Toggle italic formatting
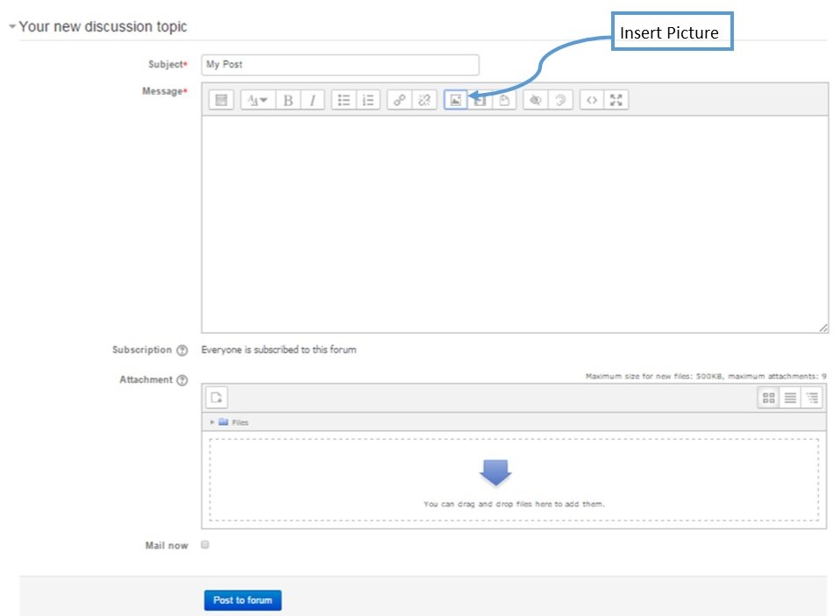840x616 pixels. point(312,100)
